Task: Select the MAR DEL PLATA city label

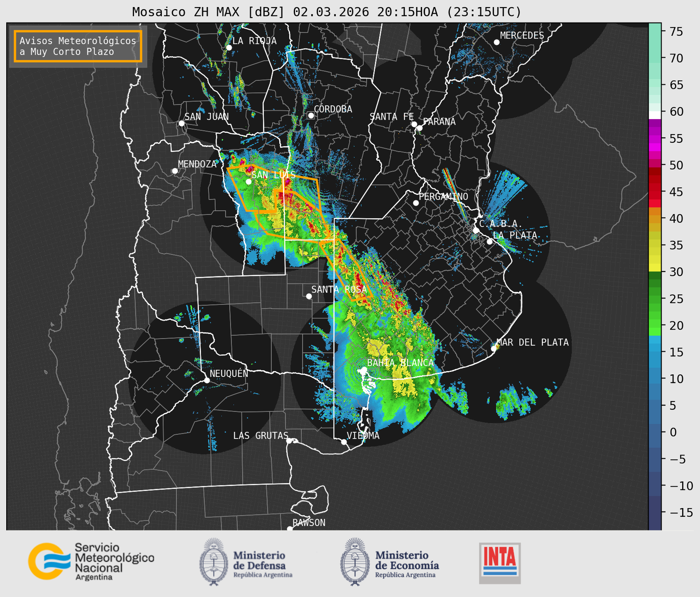Action: pos(532,343)
